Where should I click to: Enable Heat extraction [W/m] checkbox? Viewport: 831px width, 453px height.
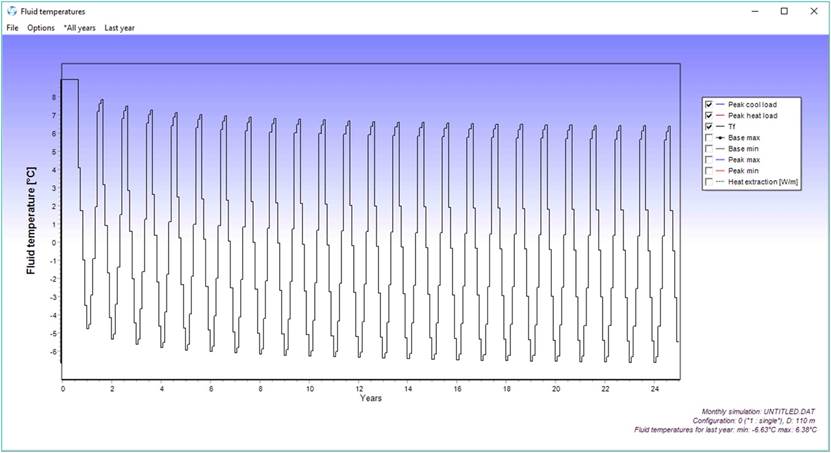(x=709, y=181)
